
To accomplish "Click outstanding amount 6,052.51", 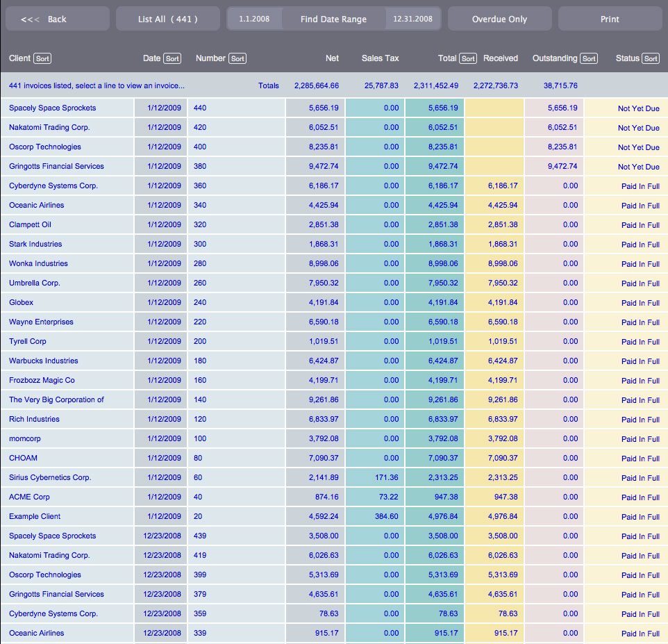I will (562, 127).
